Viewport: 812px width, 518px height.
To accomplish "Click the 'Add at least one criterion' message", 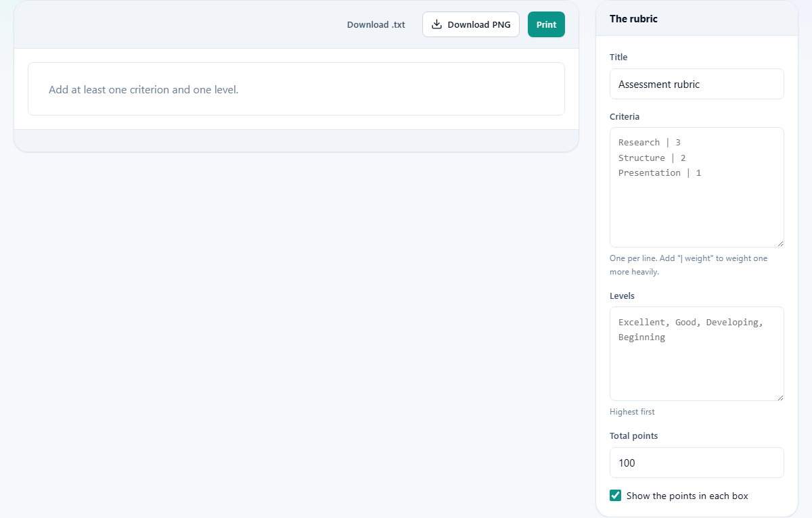I will click(143, 89).
